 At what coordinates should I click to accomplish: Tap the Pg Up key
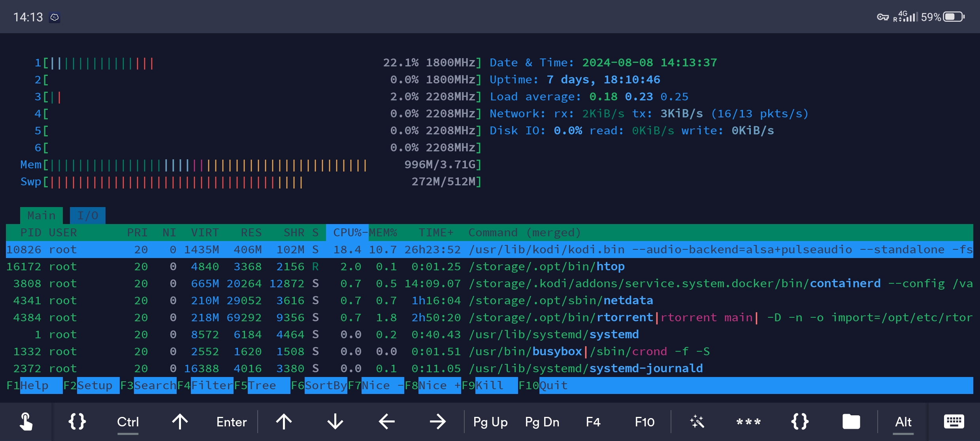[490, 422]
